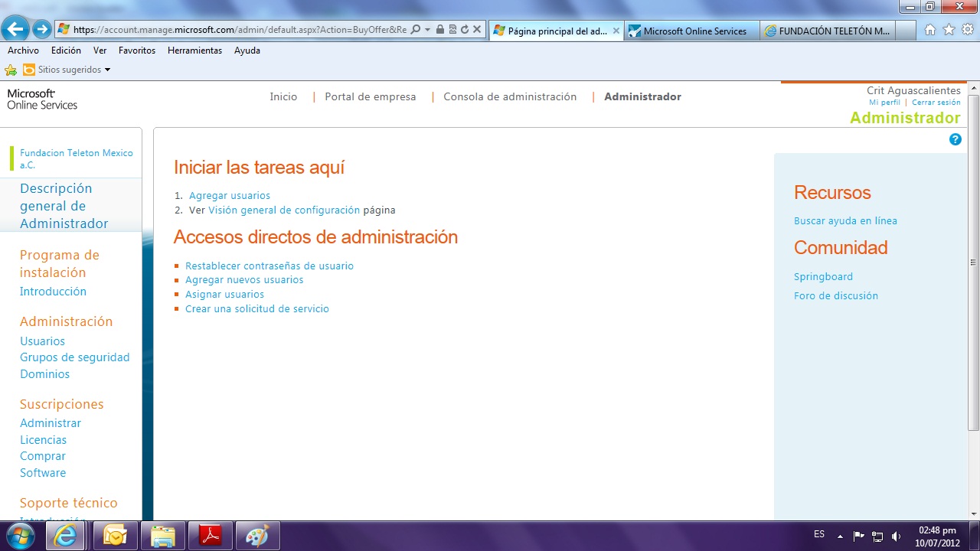Viewport: 980px width, 551px height.
Task: Open Grupos de seguridad sidebar link
Action: [x=75, y=357]
